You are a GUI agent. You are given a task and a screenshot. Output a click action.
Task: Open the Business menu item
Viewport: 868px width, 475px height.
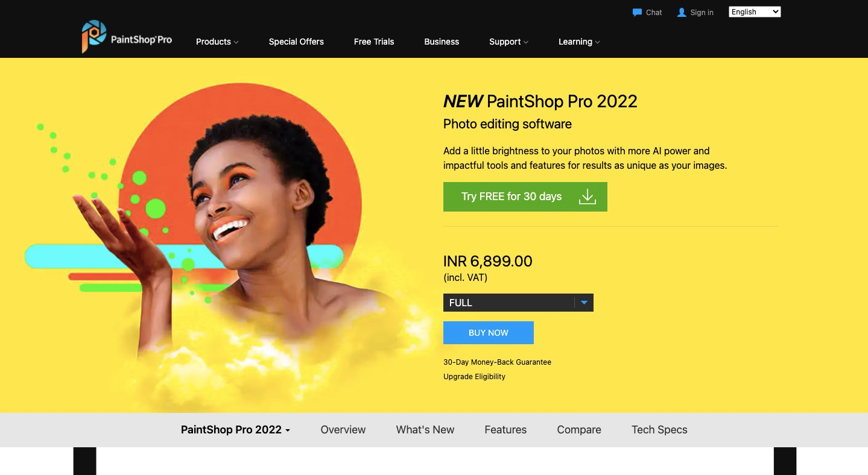tap(442, 42)
